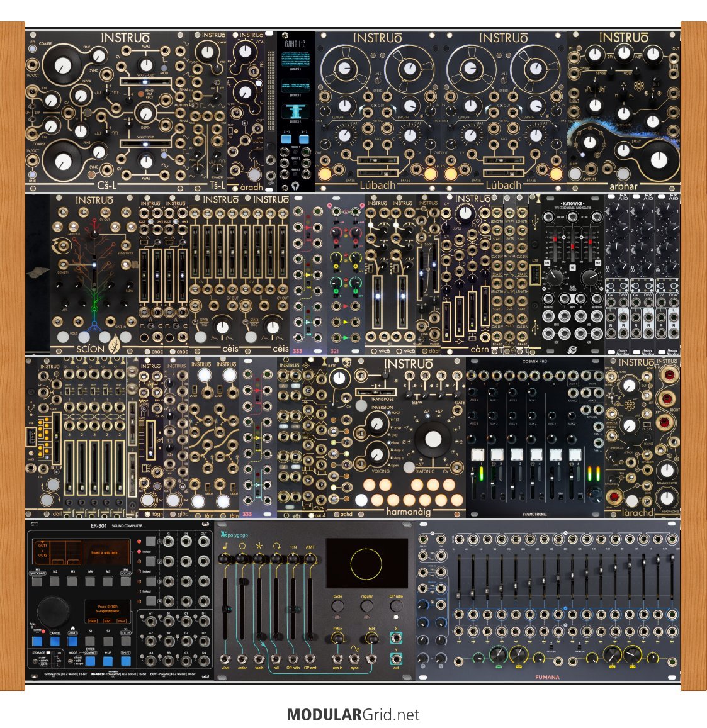Select the 'clear' soft key on ER-301 display
The width and height of the screenshot is (707, 728).
coord(93,621)
